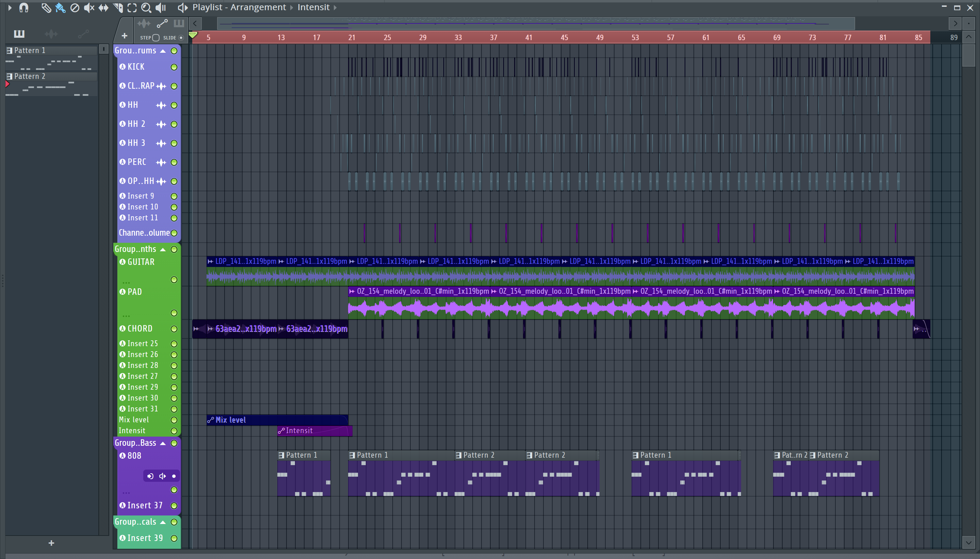Show automation clips in the picker panel
Image resolution: width=980 pixels, height=559 pixels.
(83, 34)
